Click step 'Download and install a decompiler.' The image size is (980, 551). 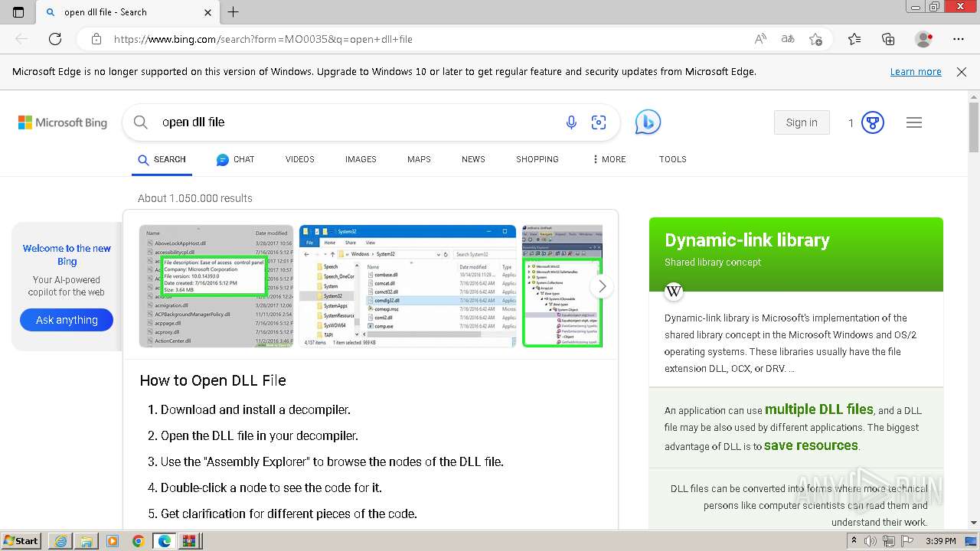point(256,409)
